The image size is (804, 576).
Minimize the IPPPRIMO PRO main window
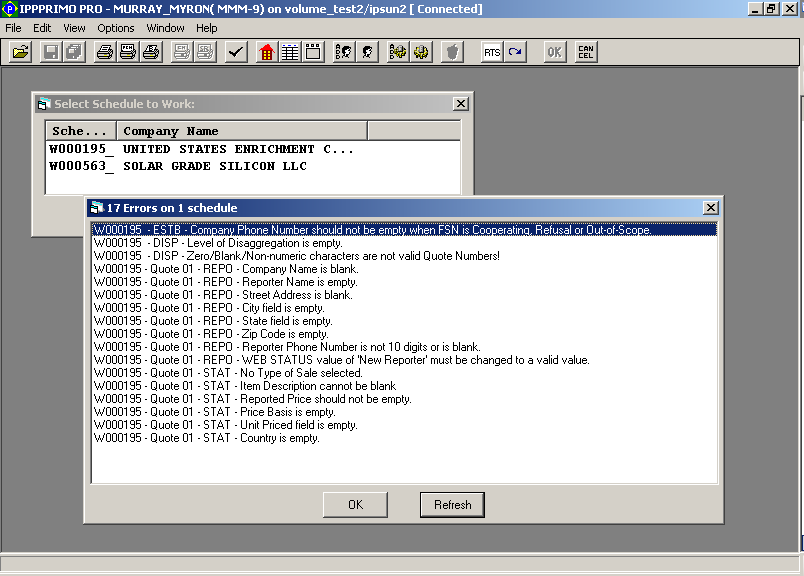click(755, 9)
